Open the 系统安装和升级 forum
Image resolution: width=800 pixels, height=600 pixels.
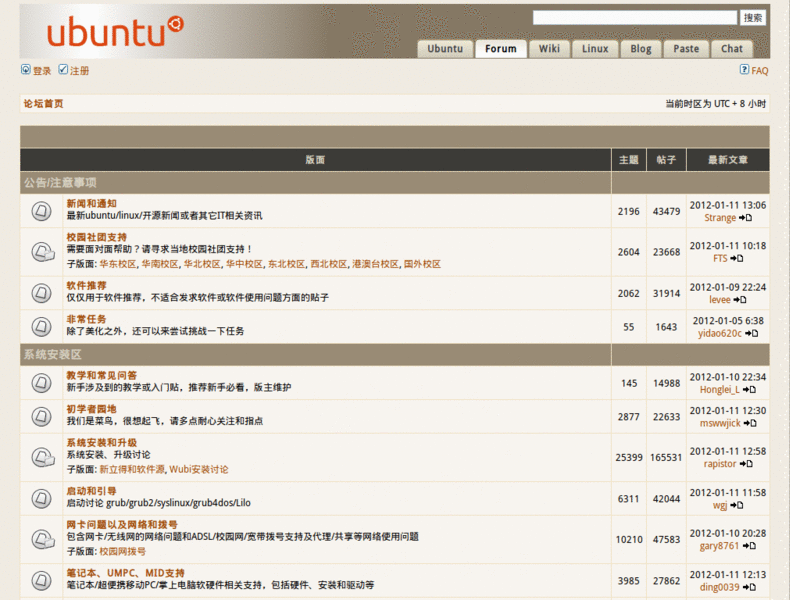(x=102, y=443)
